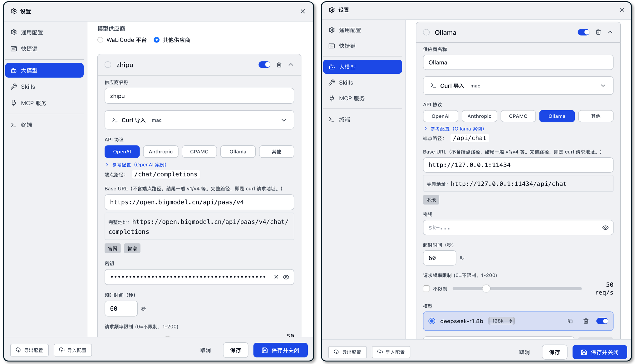
Task: Select 其他供应商 radio option
Action: coord(156,40)
